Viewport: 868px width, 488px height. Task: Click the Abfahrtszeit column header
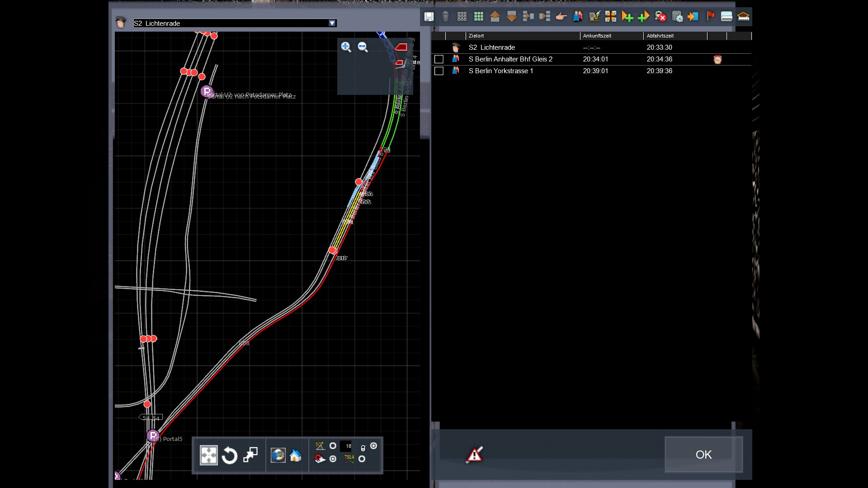tap(660, 36)
